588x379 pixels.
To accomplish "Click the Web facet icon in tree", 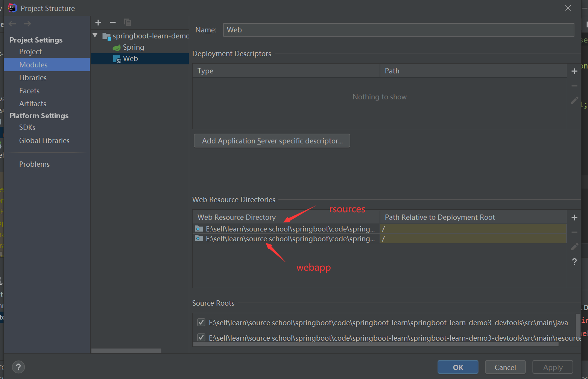I will pos(117,59).
